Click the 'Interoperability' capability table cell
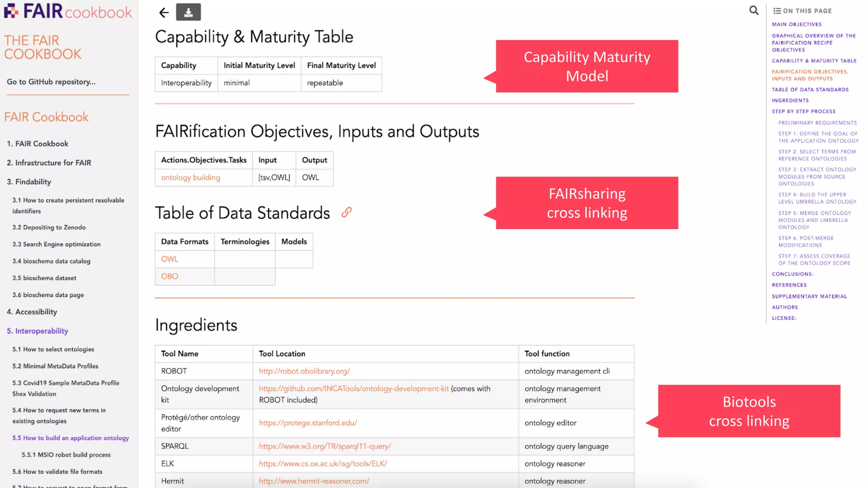 186,83
